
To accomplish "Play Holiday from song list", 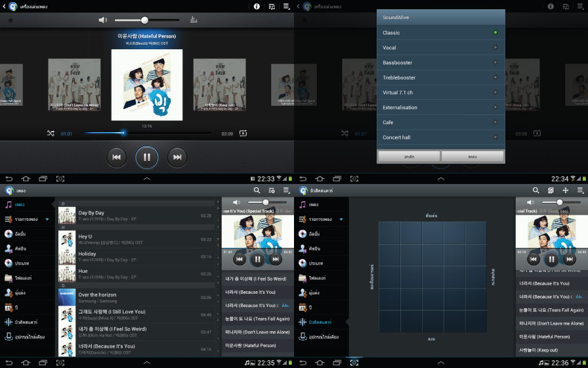I will (136, 256).
